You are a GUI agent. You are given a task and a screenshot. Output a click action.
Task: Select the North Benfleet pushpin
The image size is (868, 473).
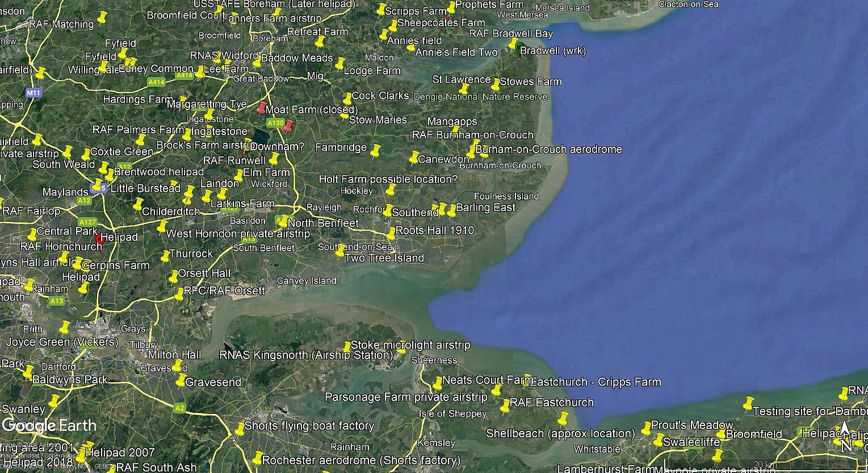(283, 221)
